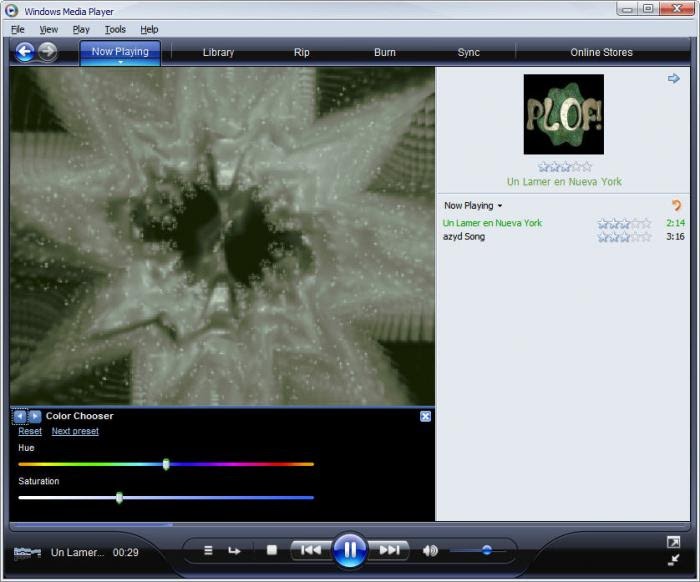The width and height of the screenshot is (700, 582).
Task: Click the Reset link in Color Chooser
Action: tap(30, 431)
